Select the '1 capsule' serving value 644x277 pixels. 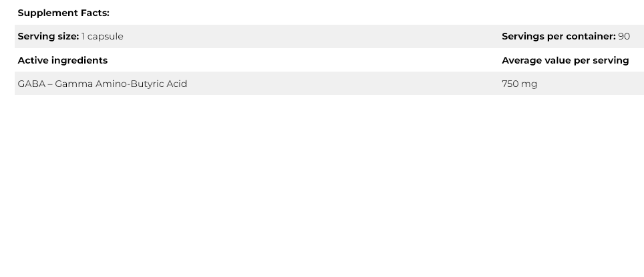click(102, 36)
